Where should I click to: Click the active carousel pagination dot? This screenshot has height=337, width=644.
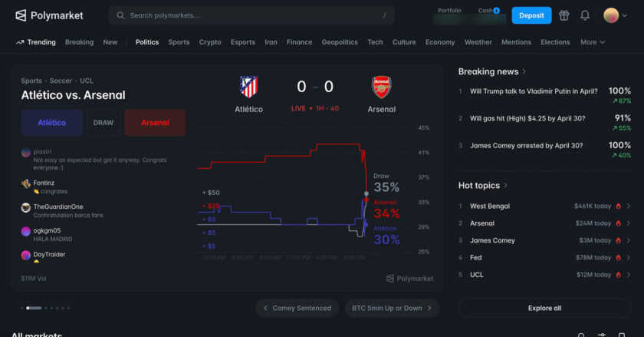click(x=34, y=308)
